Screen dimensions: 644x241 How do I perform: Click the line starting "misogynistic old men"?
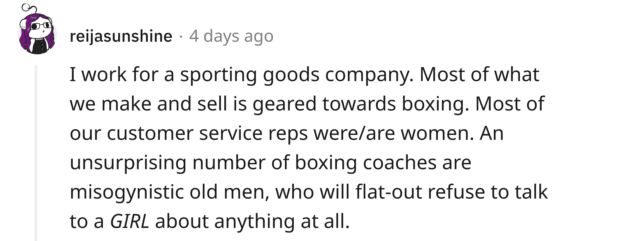[309, 192]
